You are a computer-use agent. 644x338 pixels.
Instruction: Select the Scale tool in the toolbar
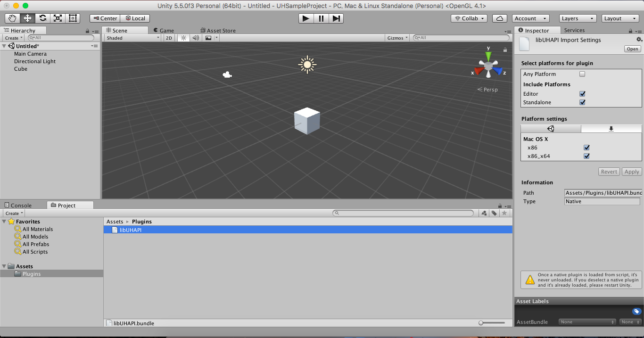(58, 18)
